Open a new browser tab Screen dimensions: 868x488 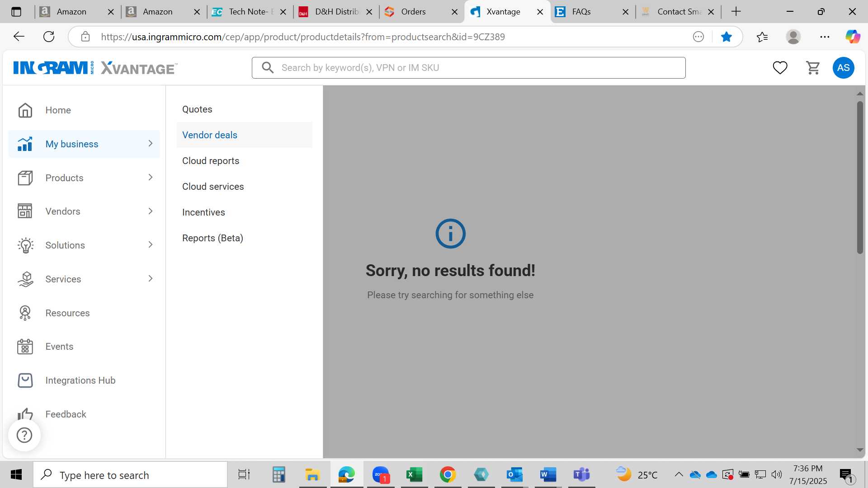pyautogui.click(x=736, y=12)
